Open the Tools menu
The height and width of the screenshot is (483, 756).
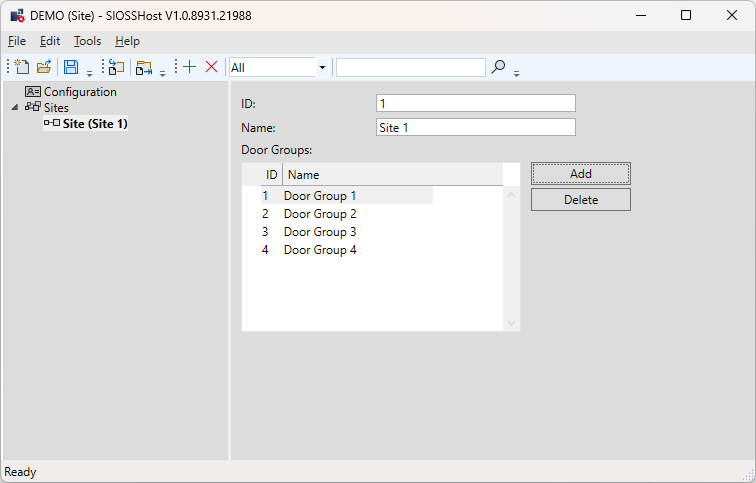[87, 41]
